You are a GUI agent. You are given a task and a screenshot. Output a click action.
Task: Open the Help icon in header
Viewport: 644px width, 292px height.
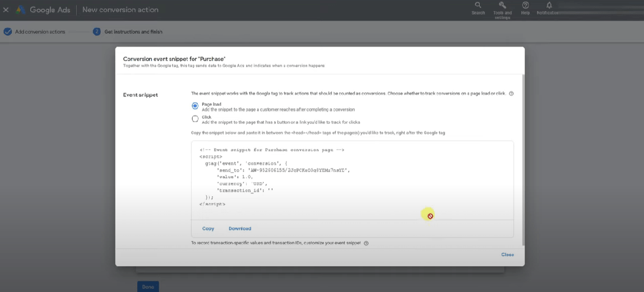[525, 6]
